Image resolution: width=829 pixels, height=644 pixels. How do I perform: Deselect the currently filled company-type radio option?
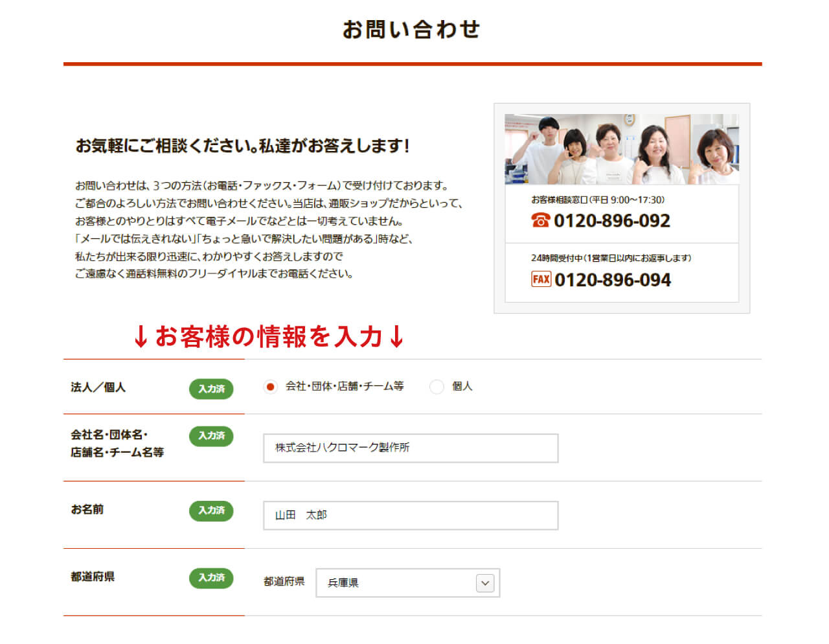click(x=269, y=386)
